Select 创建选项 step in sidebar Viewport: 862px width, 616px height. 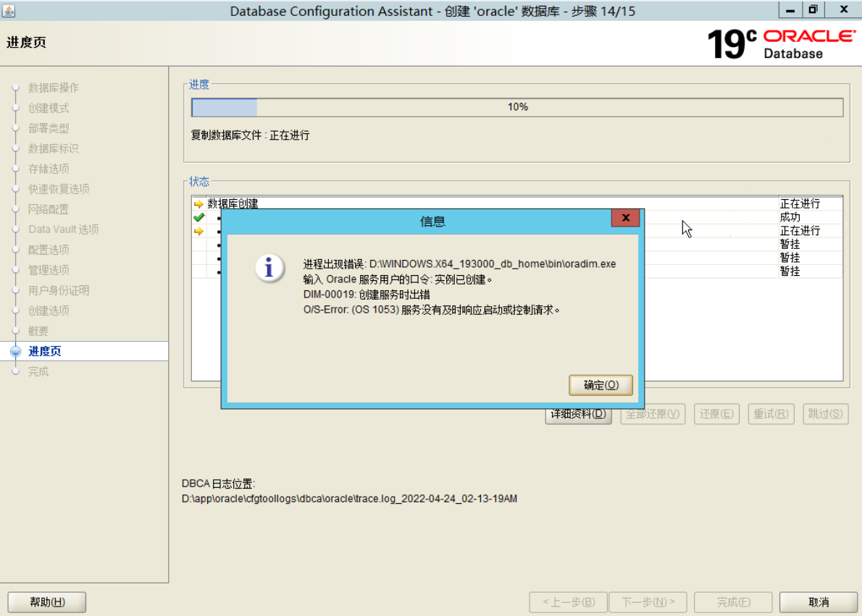(x=49, y=311)
